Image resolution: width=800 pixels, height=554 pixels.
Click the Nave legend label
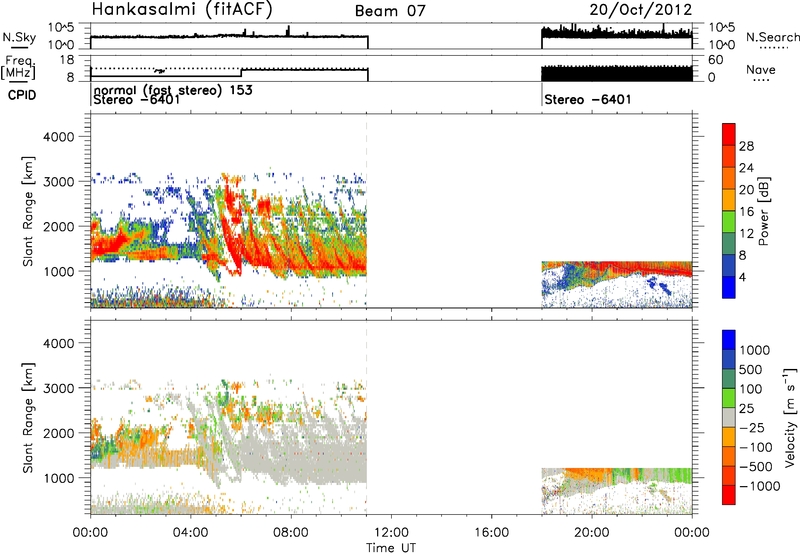point(761,70)
